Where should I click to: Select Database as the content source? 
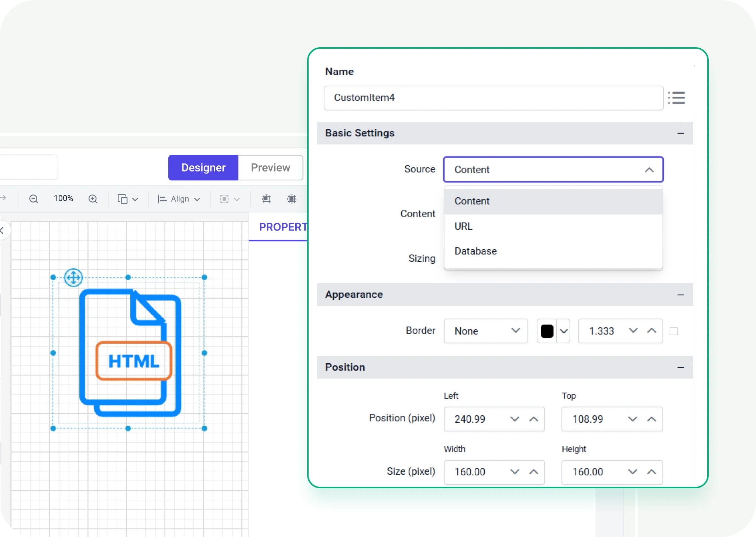(x=475, y=251)
